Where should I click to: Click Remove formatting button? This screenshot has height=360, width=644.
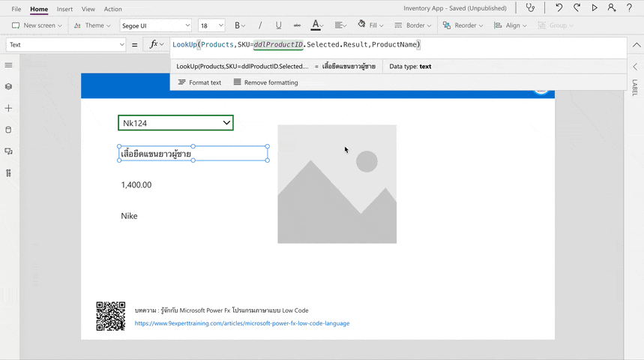265,82
